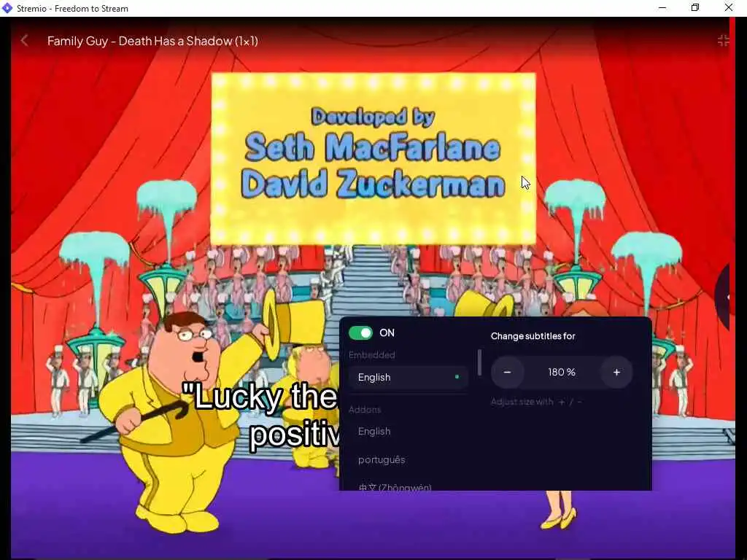This screenshot has width=747, height=560.
Task: Click the 180 % subtitle size value
Action: click(x=562, y=372)
